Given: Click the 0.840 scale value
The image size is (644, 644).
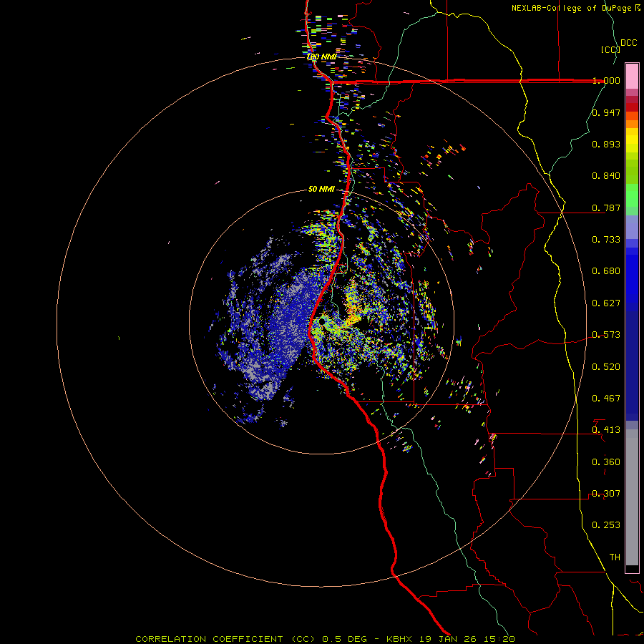Looking at the screenshot, I should 606,176.
